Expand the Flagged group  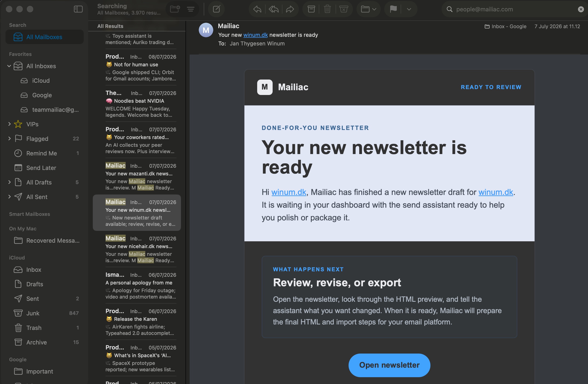pyautogui.click(x=9, y=139)
